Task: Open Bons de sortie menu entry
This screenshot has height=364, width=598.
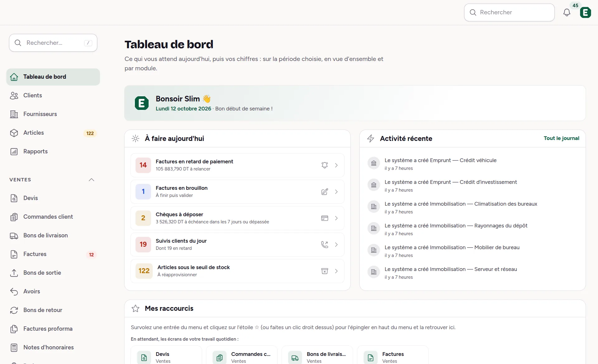Action: coord(53,273)
